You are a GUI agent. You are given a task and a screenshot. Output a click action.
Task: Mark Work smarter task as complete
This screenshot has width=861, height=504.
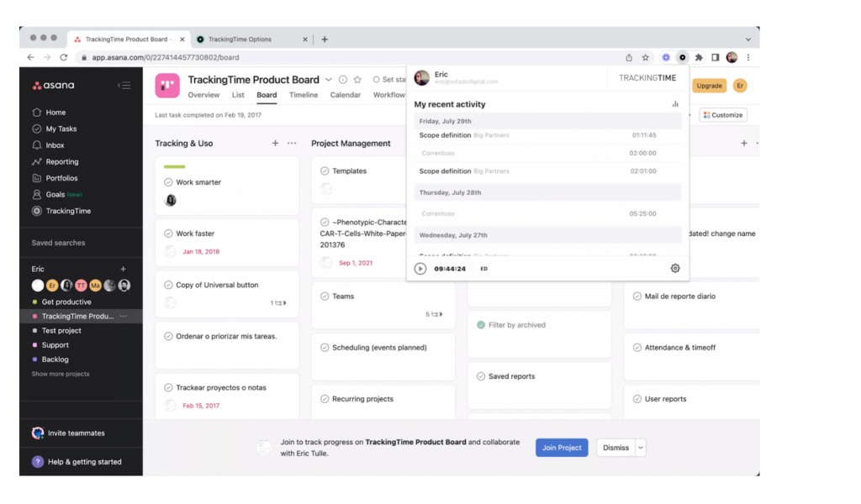click(x=168, y=182)
